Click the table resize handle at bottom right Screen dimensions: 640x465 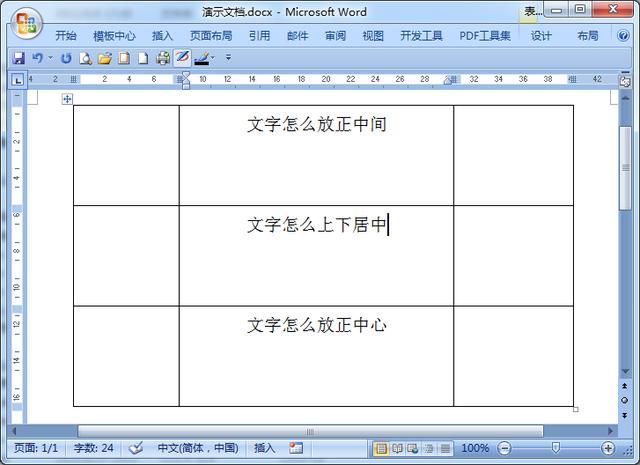coord(576,409)
